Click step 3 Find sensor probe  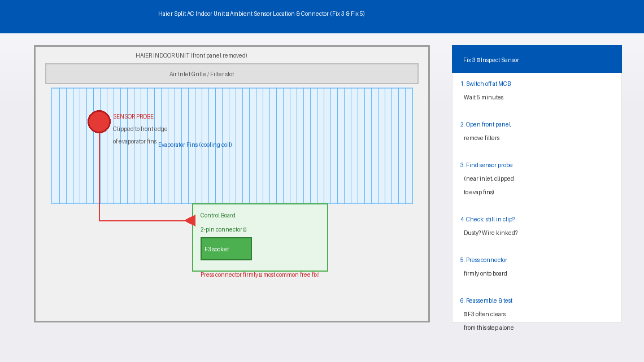[x=486, y=165]
